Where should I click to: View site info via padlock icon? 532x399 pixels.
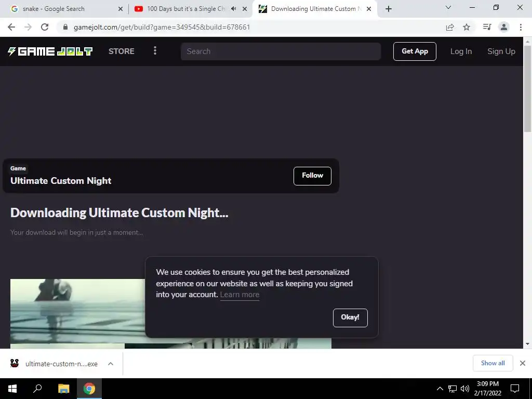[65, 27]
